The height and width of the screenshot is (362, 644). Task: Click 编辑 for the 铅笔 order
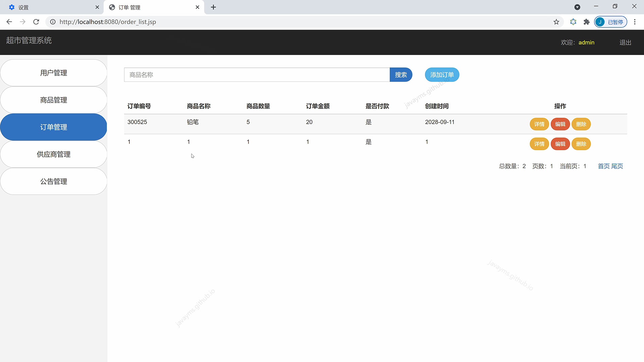tap(560, 124)
